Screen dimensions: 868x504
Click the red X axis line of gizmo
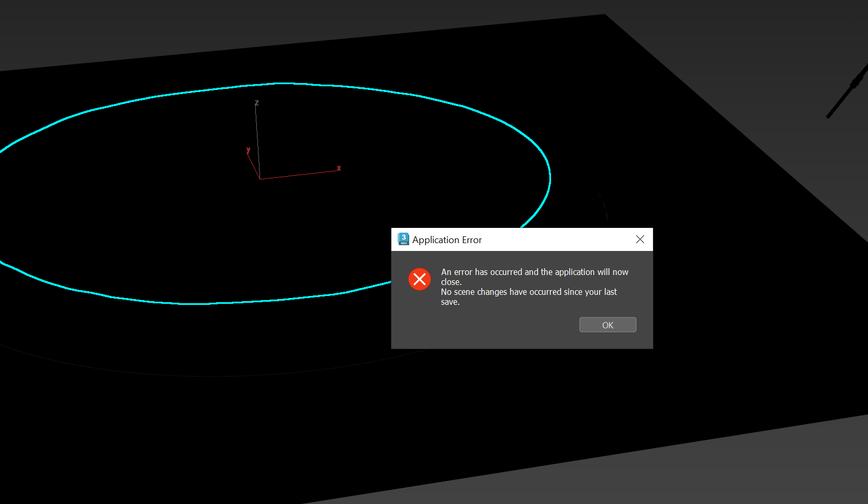[298, 175]
